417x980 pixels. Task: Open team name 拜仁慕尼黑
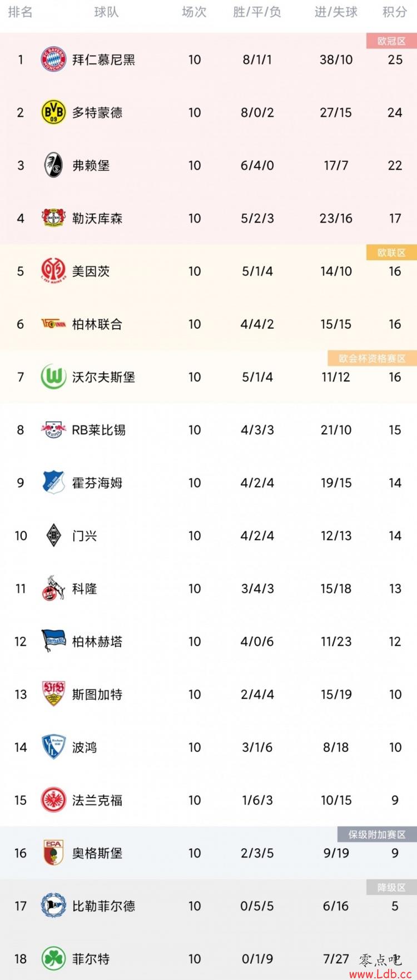pyautogui.click(x=103, y=60)
